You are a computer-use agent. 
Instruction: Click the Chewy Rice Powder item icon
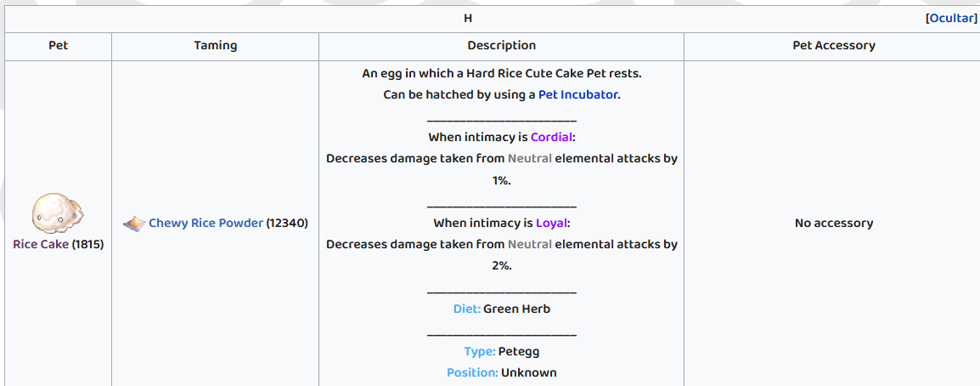pyautogui.click(x=133, y=224)
